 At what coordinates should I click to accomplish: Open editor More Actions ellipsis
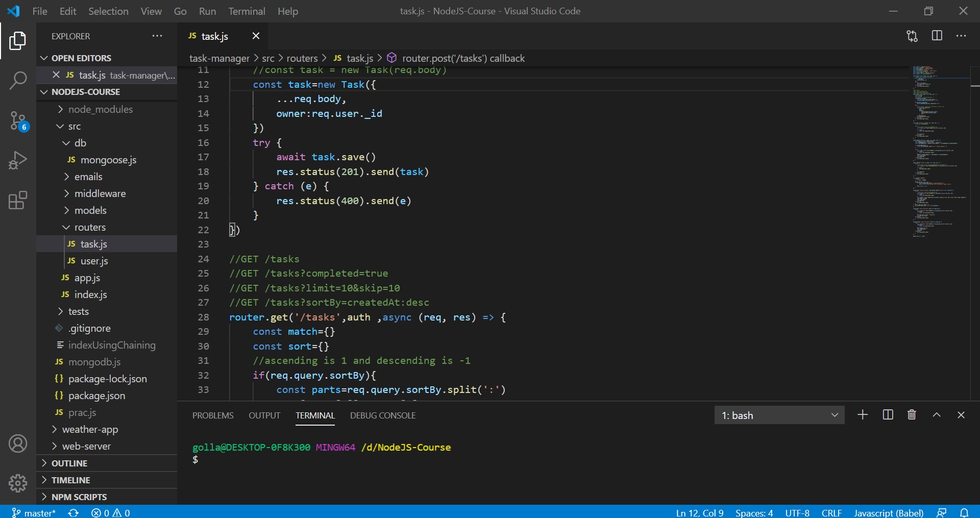coord(961,36)
